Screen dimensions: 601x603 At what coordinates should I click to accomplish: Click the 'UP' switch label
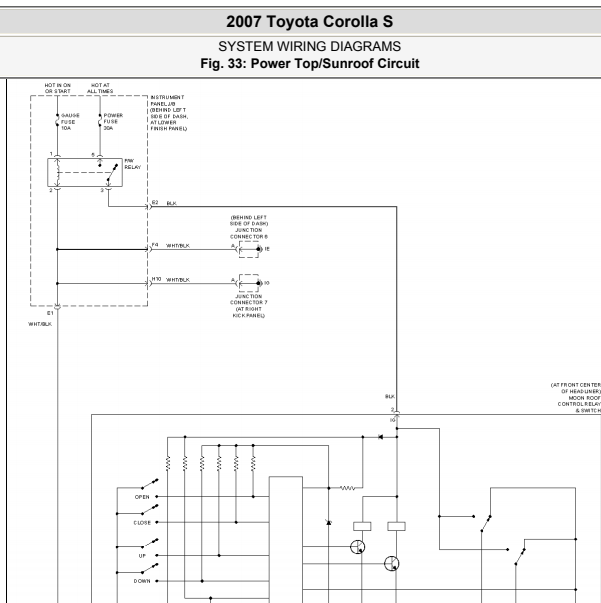click(142, 556)
